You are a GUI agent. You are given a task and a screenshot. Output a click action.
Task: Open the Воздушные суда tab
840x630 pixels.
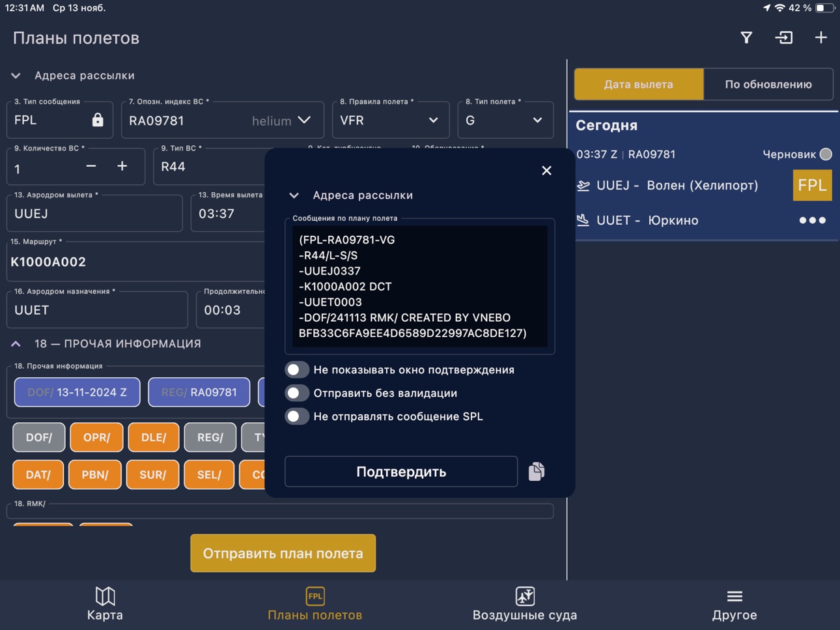click(x=525, y=604)
